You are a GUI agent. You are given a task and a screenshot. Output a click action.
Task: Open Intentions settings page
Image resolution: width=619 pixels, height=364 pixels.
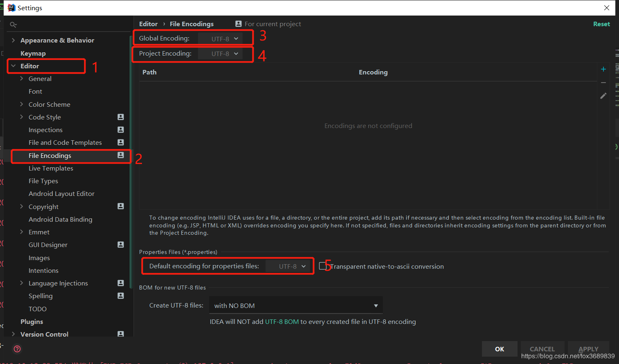(x=43, y=270)
